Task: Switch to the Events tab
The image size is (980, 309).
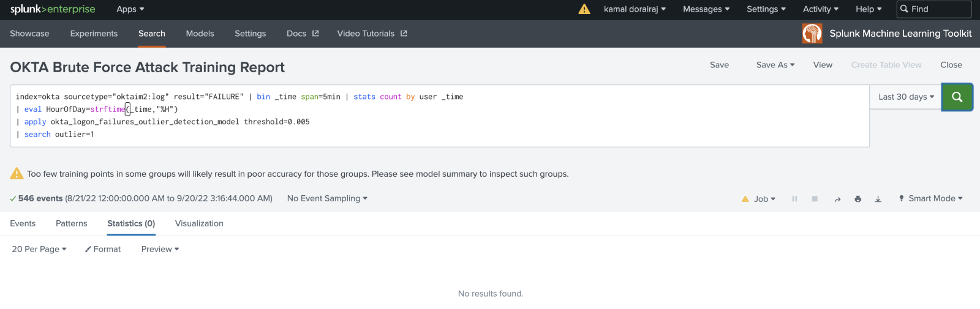Action: coord(23,223)
